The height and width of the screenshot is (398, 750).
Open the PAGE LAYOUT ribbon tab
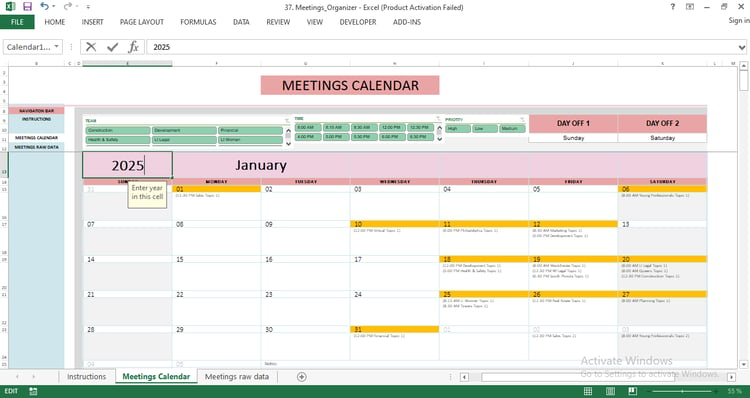[142, 22]
